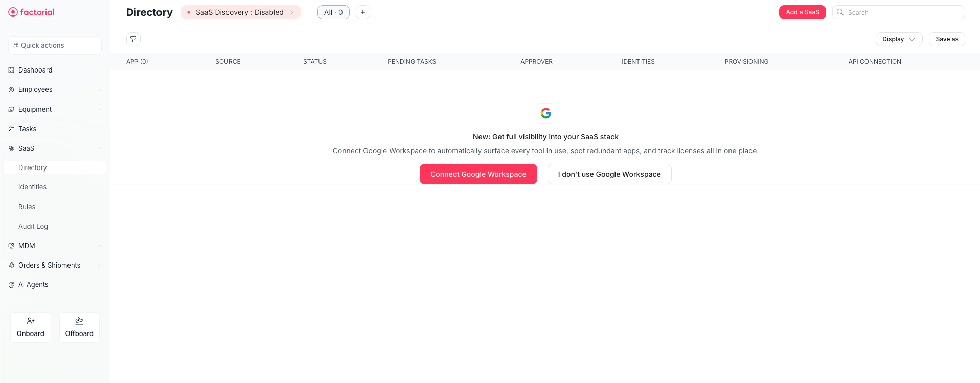This screenshot has height=383, width=980.
Task: Expand the Equipment section chevron
Action: pyautogui.click(x=99, y=109)
